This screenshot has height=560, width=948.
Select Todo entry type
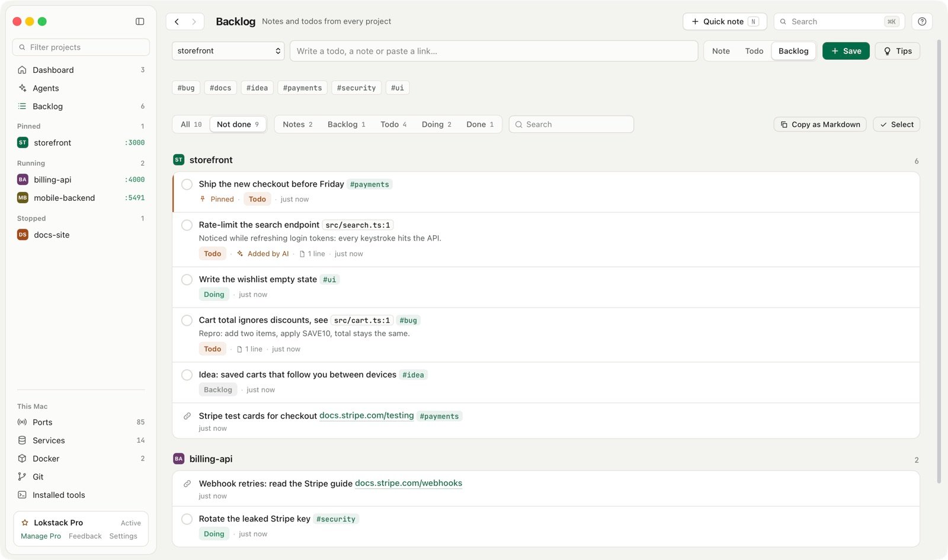(x=754, y=51)
